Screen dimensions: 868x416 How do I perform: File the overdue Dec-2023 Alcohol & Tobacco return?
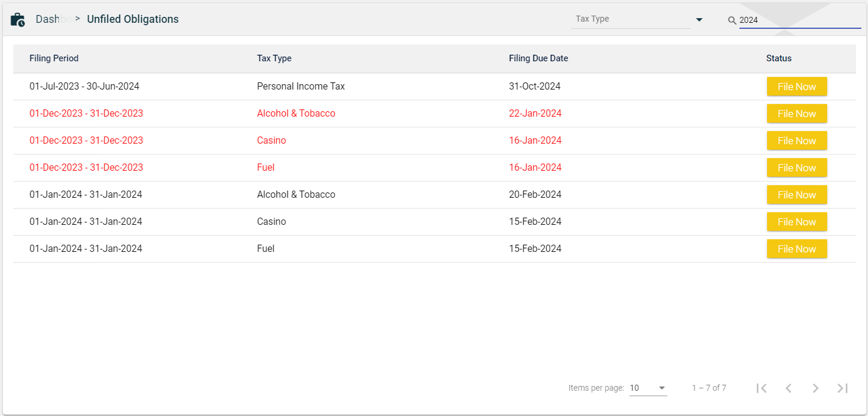point(797,114)
